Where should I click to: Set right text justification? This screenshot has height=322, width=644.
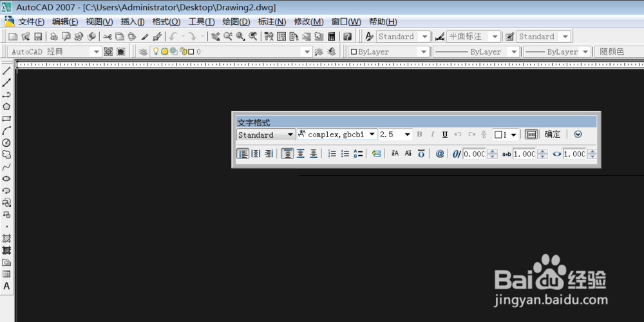pyautogui.click(x=268, y=154)
